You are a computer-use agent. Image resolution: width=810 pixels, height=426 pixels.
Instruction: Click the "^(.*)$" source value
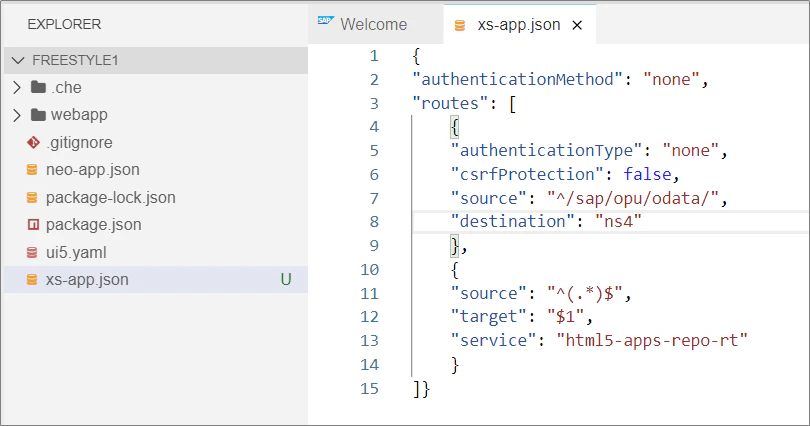(585, 293)
